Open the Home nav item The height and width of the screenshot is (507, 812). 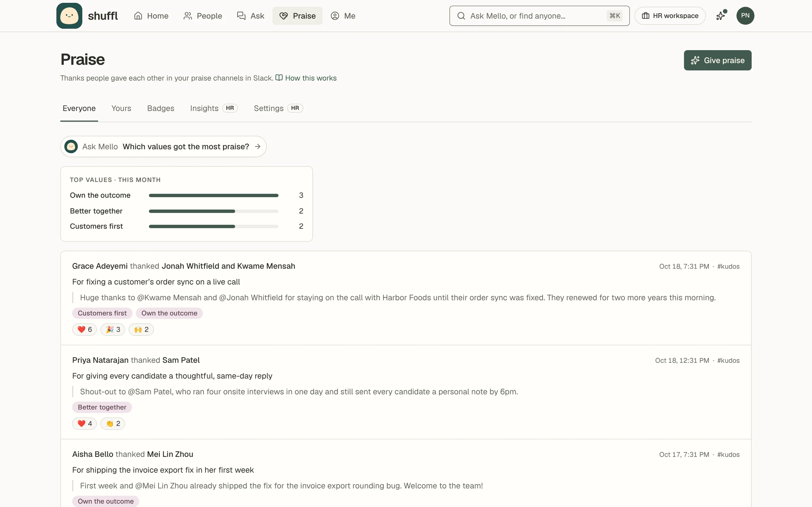(151, 16)
